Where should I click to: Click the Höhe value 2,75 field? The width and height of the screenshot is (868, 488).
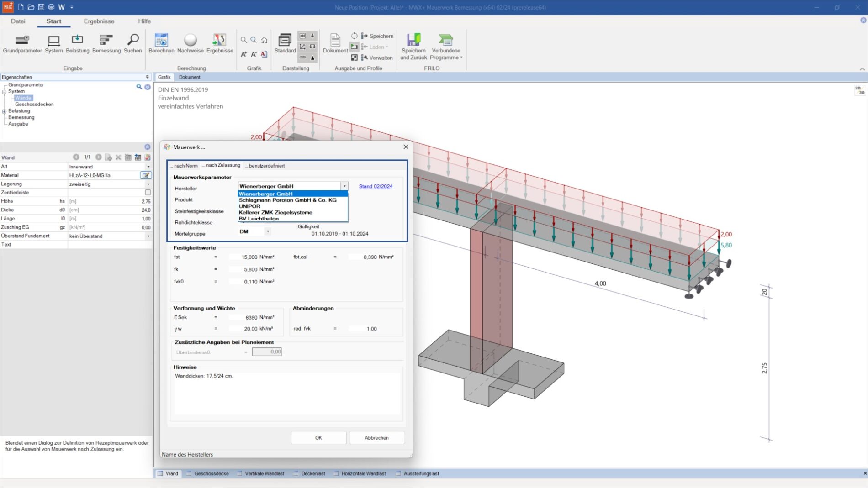point(110,201)
